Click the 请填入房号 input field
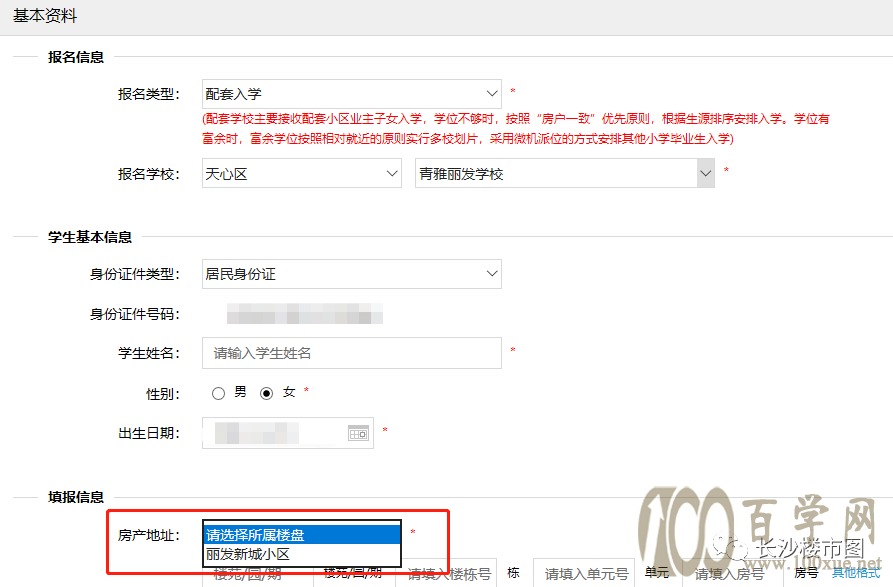Image resolution: width=893 pixels, height=587 pixels. pyautogui.click(x=734, y=574)
